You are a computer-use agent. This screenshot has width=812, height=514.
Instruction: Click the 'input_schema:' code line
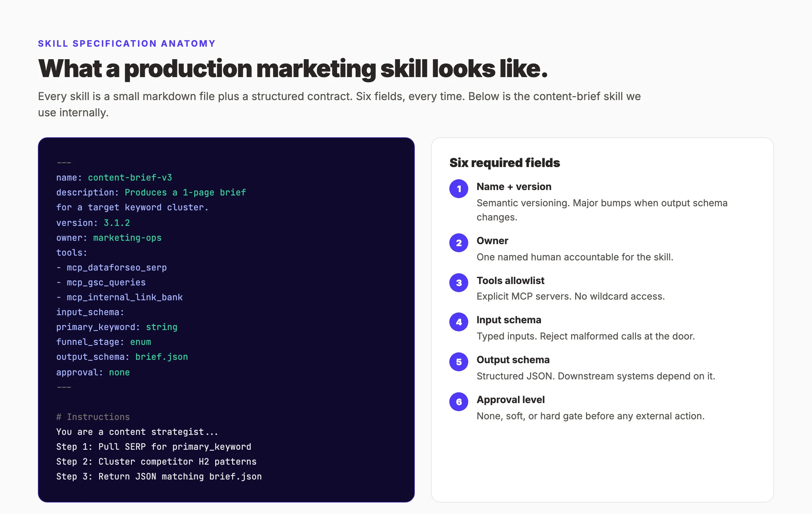(x=90, y=312)
